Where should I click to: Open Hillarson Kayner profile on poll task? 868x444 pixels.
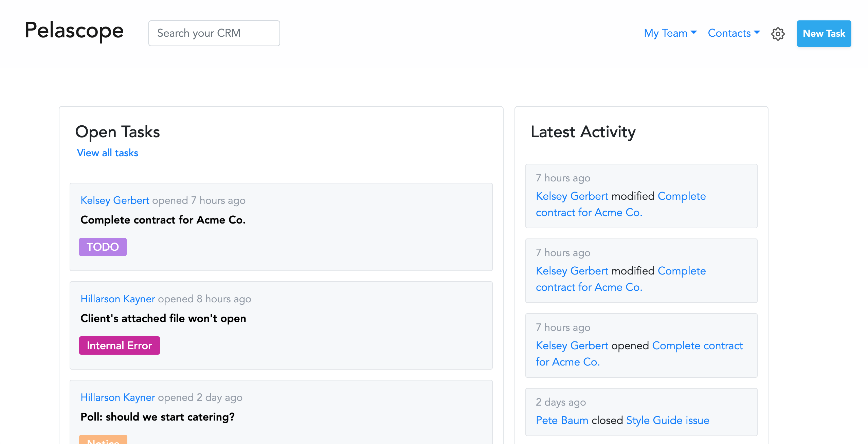point(117,397)
